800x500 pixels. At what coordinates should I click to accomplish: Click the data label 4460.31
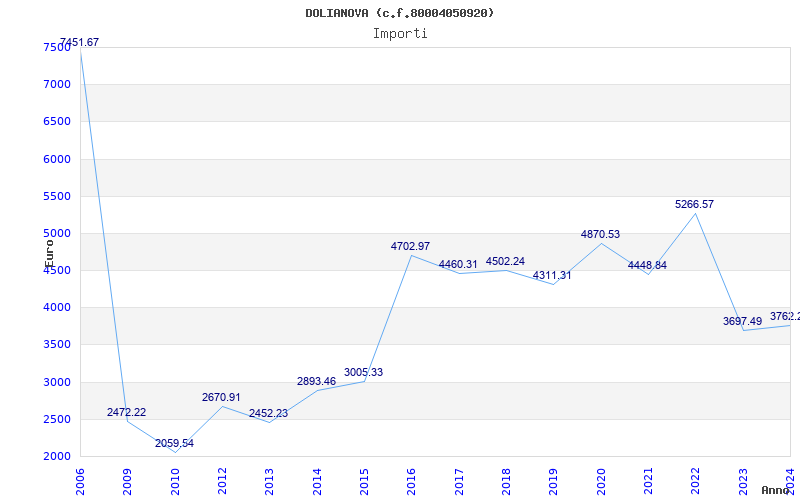(458, 264)
